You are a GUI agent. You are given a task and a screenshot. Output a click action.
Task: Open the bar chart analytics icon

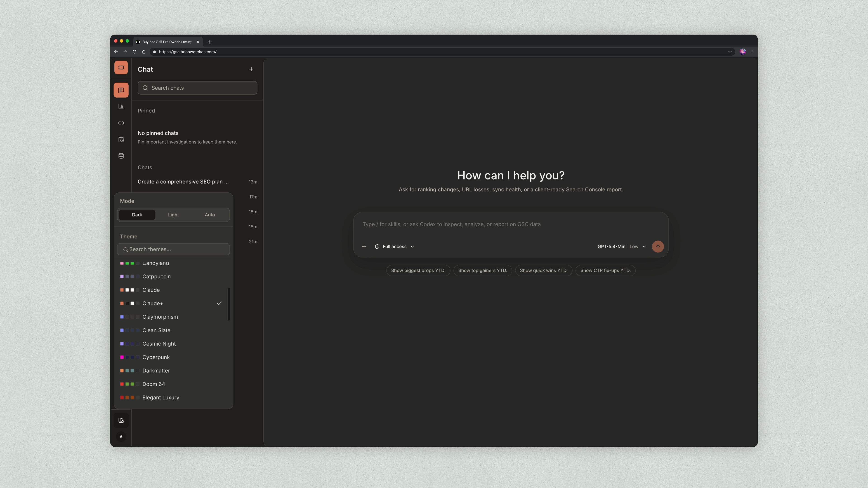point(121,107)
